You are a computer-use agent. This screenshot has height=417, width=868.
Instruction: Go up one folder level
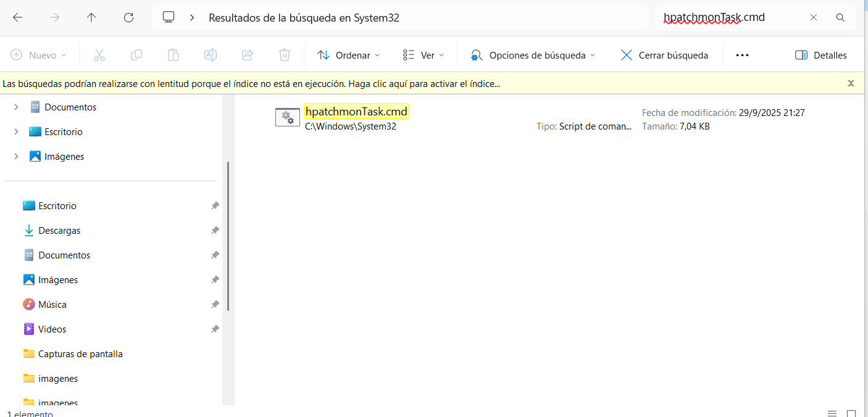coord(91,18)
